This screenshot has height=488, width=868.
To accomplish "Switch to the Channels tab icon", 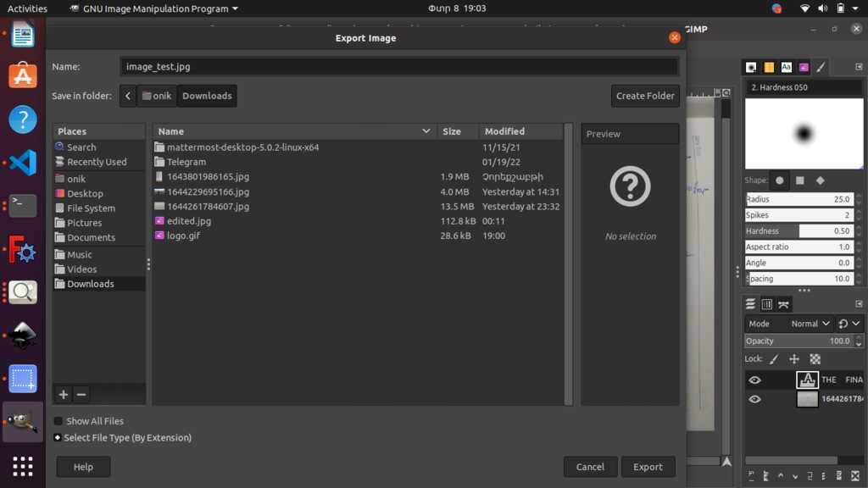I will pyautogui.click(x=766, y=304).
